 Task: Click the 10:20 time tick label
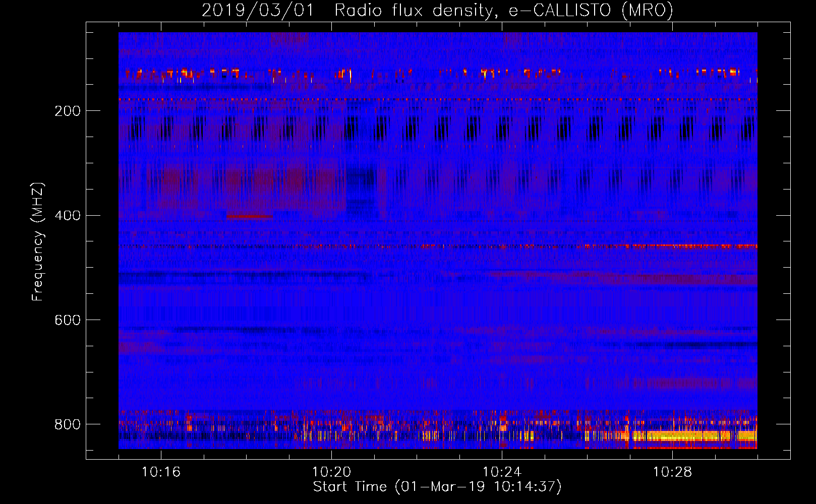(331, 472)
